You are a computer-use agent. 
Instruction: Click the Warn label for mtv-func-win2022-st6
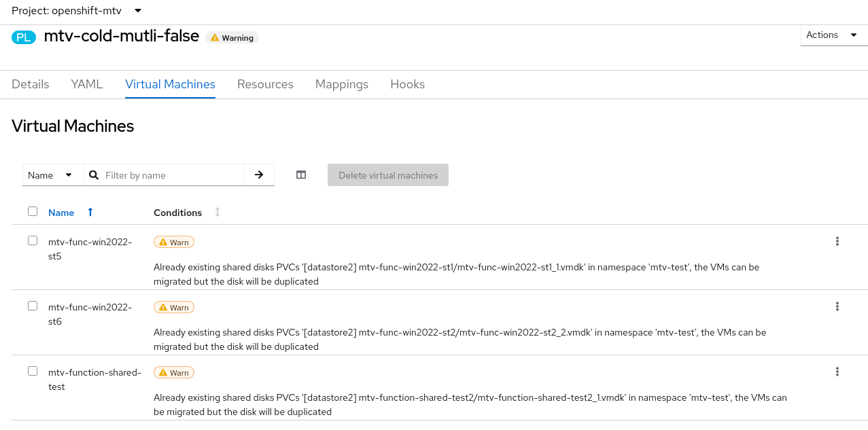[x=174, y=308]
